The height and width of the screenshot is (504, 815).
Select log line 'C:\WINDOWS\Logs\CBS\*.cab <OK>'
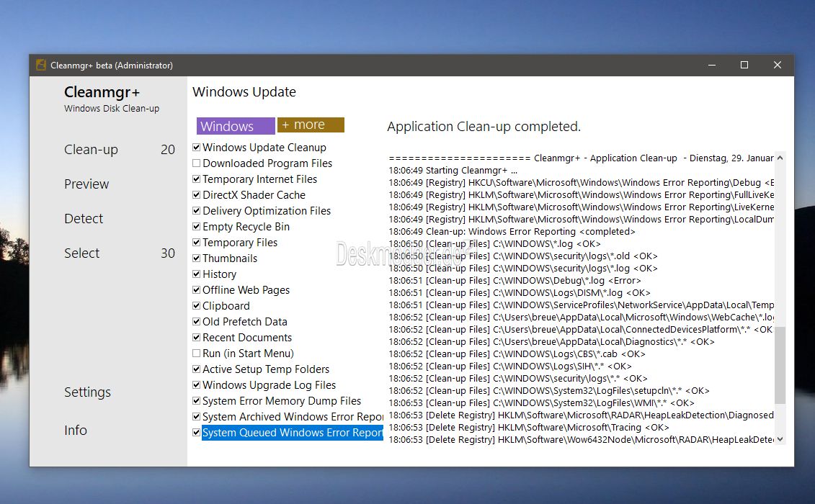pos(517,354)
